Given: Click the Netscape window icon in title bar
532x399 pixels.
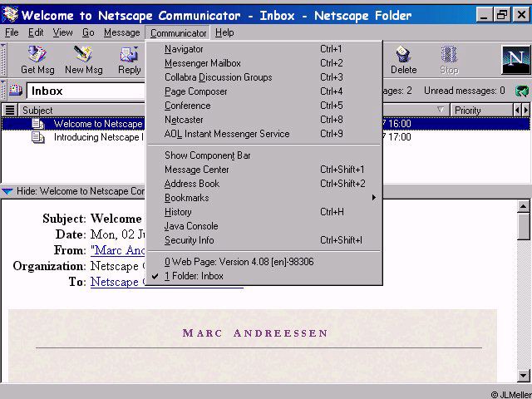Looking at the screenshot, I should coord(10,14).
